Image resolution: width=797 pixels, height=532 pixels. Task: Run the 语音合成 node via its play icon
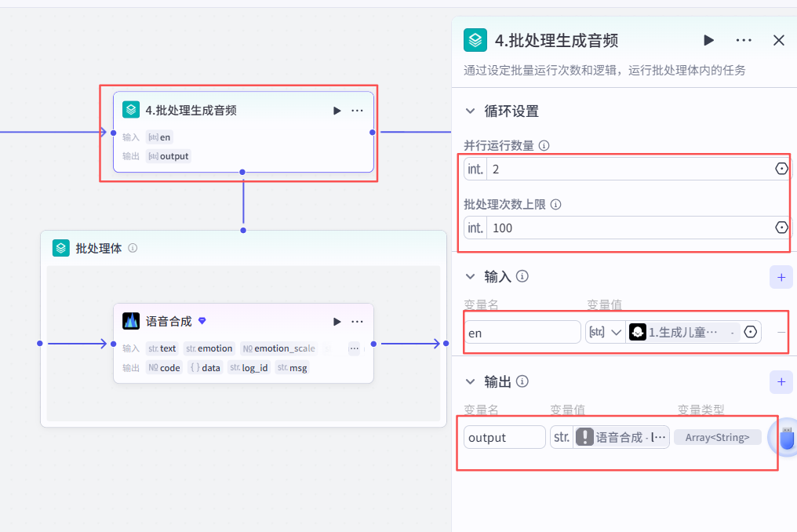point(337,321)
